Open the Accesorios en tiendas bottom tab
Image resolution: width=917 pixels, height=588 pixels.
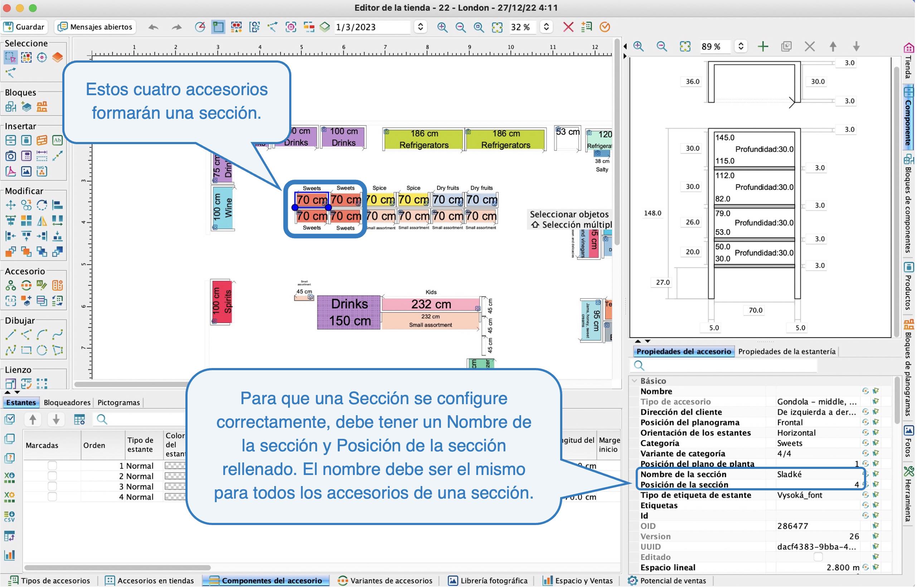pyautogui.click(x=150, y=582)
